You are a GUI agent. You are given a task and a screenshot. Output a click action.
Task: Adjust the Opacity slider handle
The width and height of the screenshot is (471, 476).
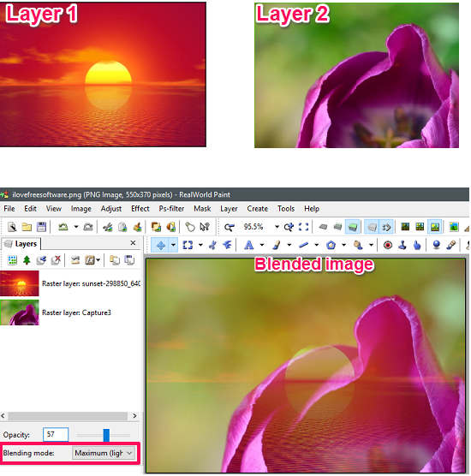coord(106,435)
